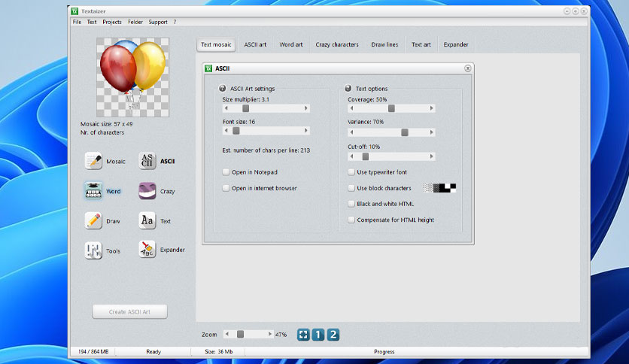Select the Text Aa icon

point(147,221)
